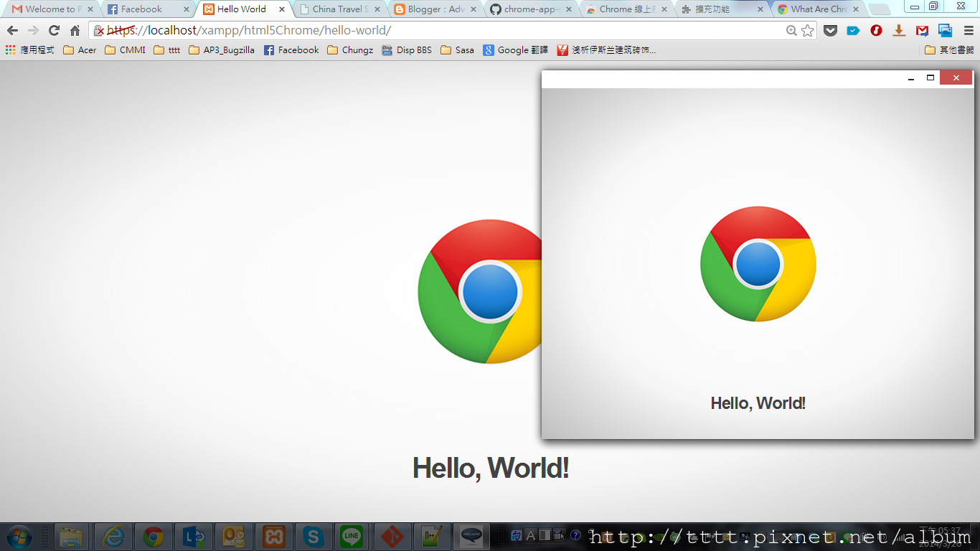
Task: Open the Windows Start menu
Action: [18, 537]
